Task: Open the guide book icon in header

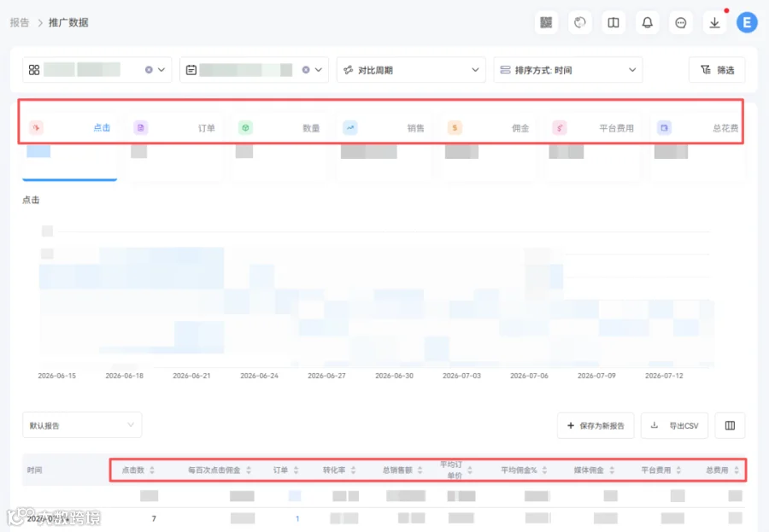Action: pyautogui.click(x=613, y=22)
